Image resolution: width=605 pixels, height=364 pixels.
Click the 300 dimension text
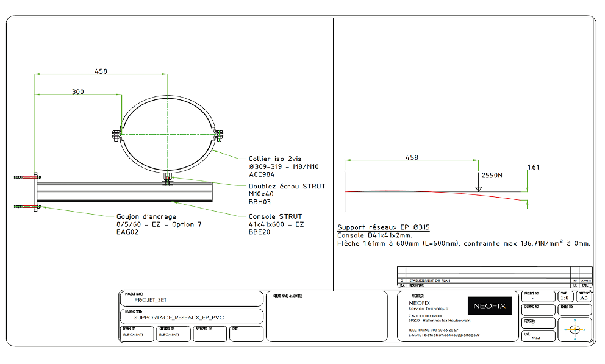pos(78,91)
